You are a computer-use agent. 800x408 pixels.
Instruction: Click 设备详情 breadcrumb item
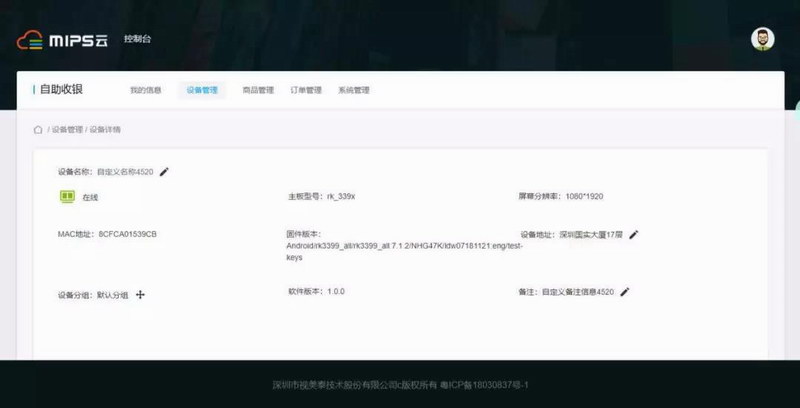[105, 130]
